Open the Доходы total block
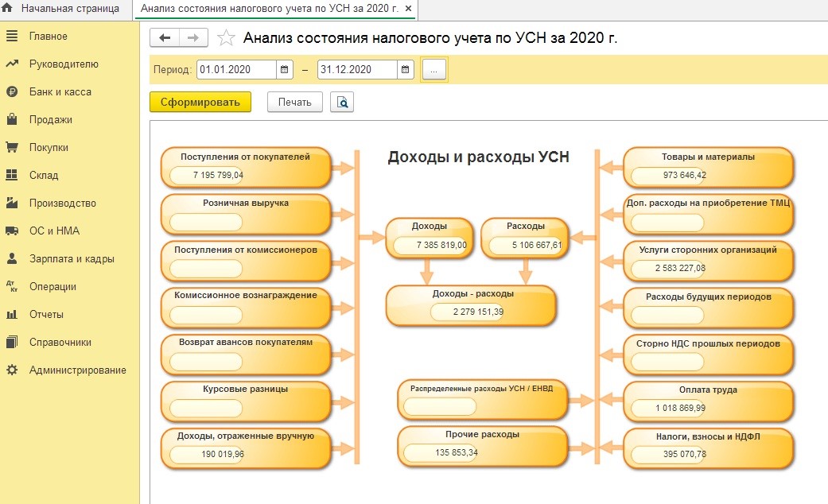Viewport: 828px width, 504px height. (x=430, y=238)
